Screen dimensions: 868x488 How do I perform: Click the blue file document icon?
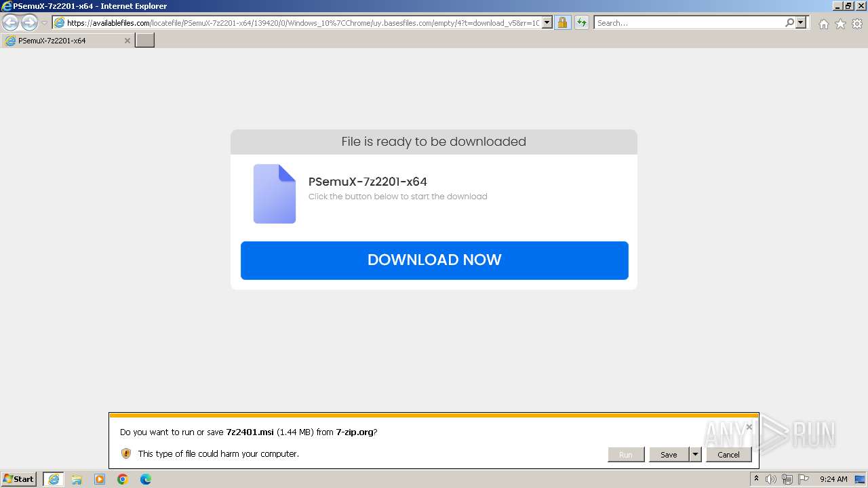[x=275, y=194]
